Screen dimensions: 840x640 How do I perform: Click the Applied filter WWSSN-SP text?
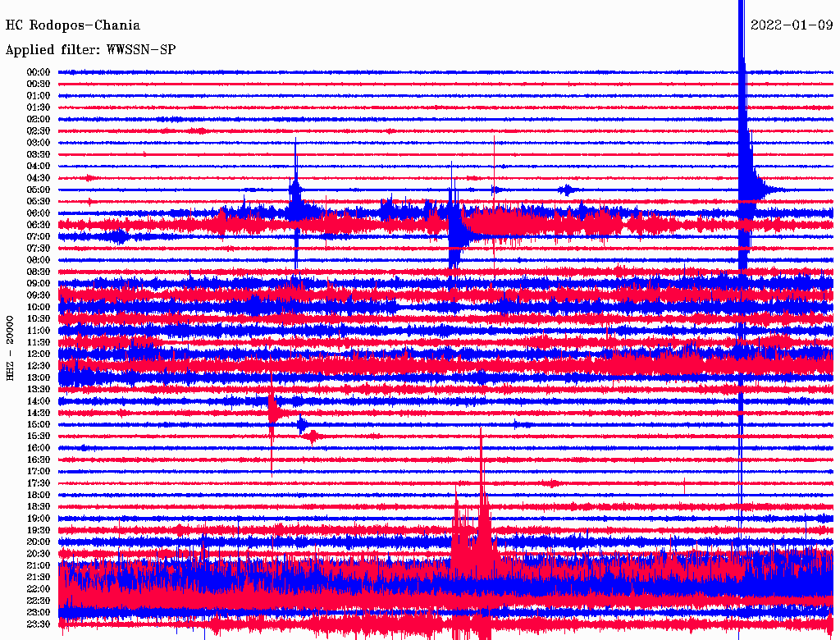(90, 50)
